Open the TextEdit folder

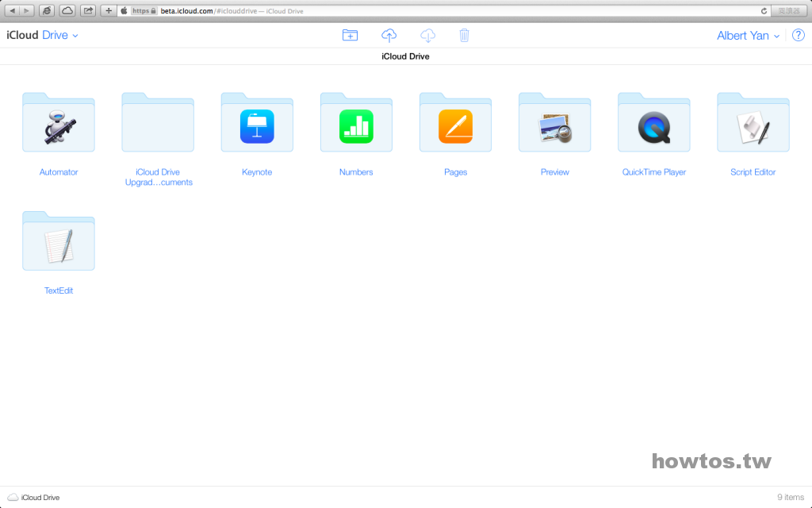59,241
